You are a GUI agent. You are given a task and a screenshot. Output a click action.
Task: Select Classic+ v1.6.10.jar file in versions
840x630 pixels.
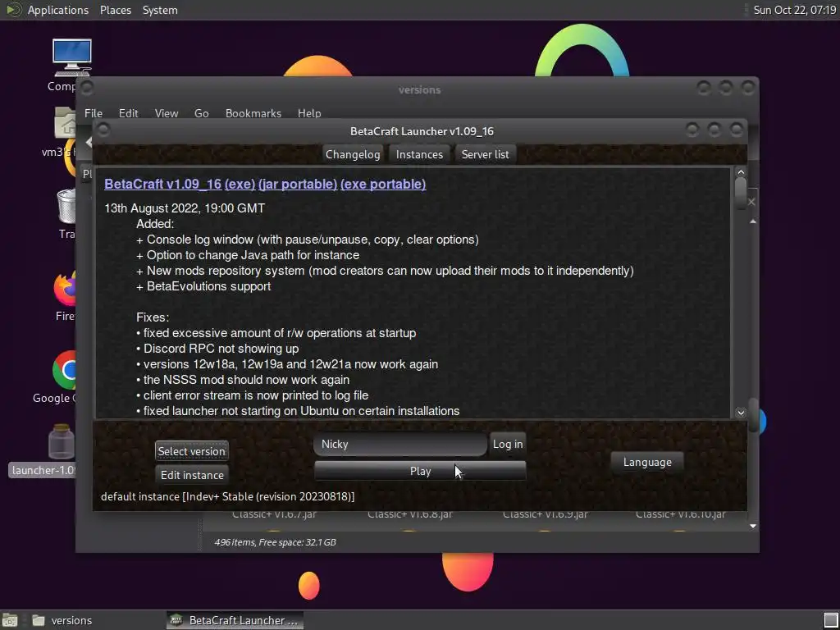pyautogui.click(x=680, y=514)
